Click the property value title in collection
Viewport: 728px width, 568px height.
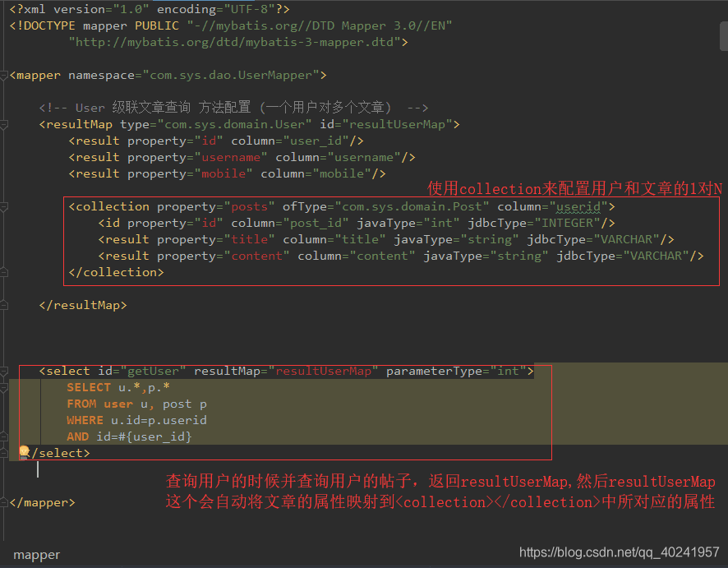[x=249, y=240]
